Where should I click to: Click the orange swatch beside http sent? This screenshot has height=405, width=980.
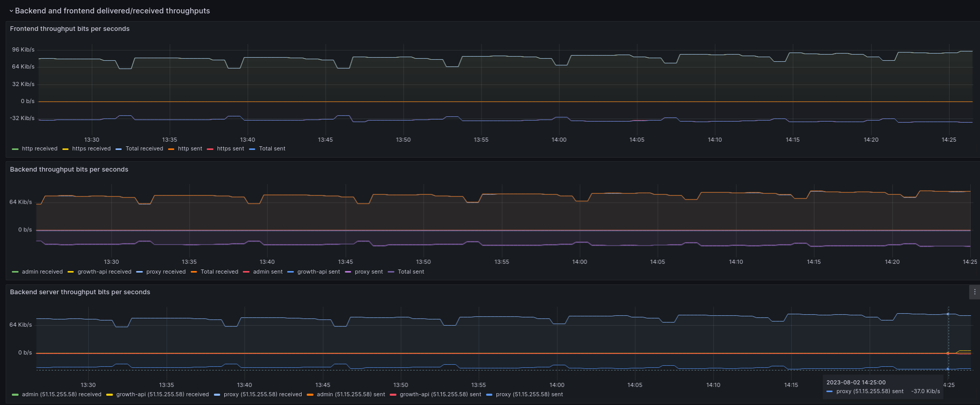[171, 149]
